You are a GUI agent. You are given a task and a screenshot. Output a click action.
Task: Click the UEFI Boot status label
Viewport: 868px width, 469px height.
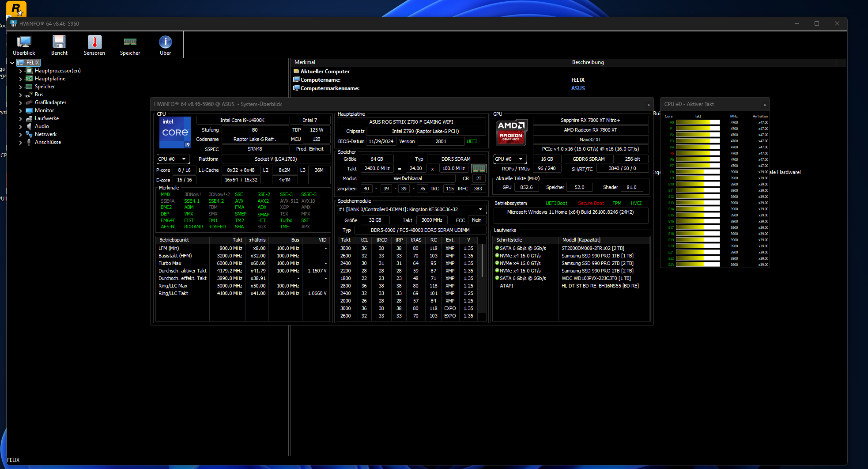tap(556, 203)
